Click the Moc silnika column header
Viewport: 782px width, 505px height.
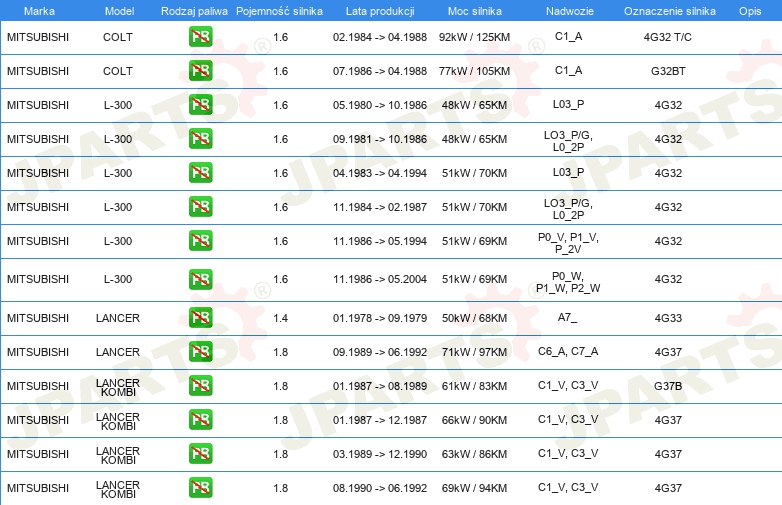pos(475,11)
